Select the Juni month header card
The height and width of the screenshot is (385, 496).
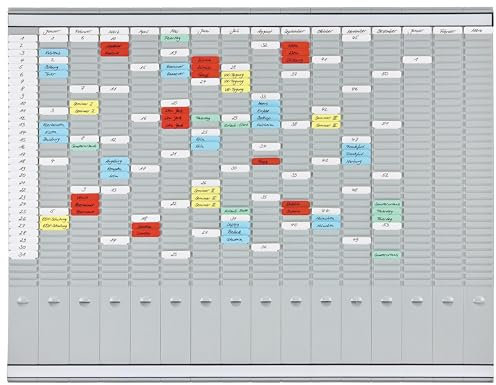205,31
